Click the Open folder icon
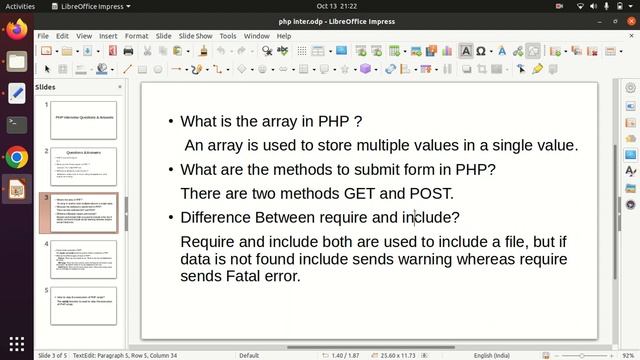 click(x=67, y=51)
